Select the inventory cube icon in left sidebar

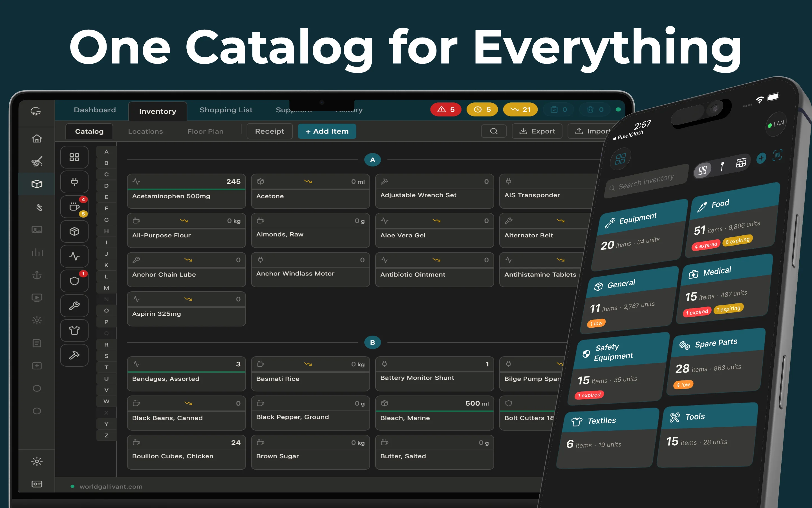(37, 184)
